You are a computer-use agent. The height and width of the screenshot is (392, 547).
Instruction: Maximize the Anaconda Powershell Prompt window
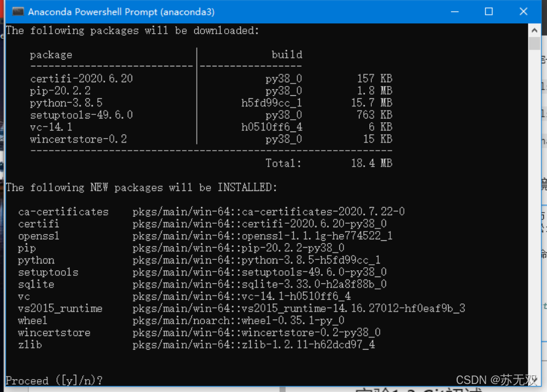[489, 12]
